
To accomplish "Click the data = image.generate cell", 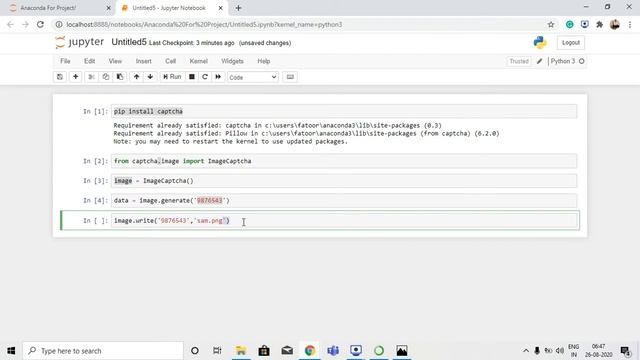I will [x=344, y=200].
